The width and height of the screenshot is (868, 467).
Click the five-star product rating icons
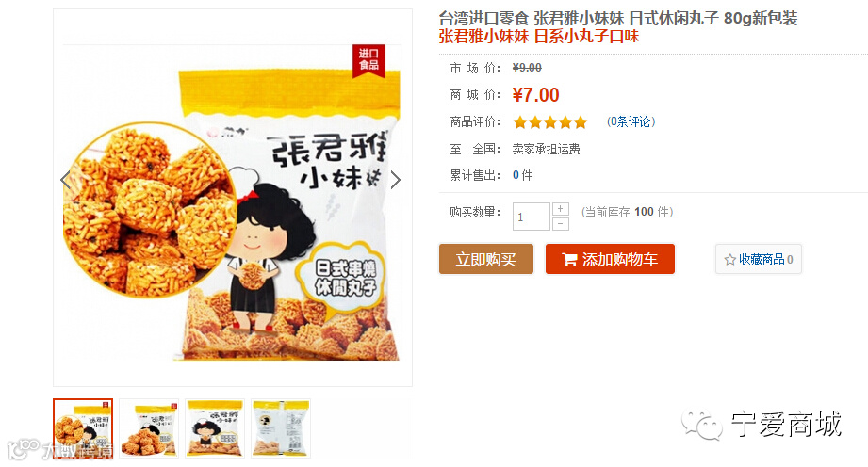[x=549, y=122]
